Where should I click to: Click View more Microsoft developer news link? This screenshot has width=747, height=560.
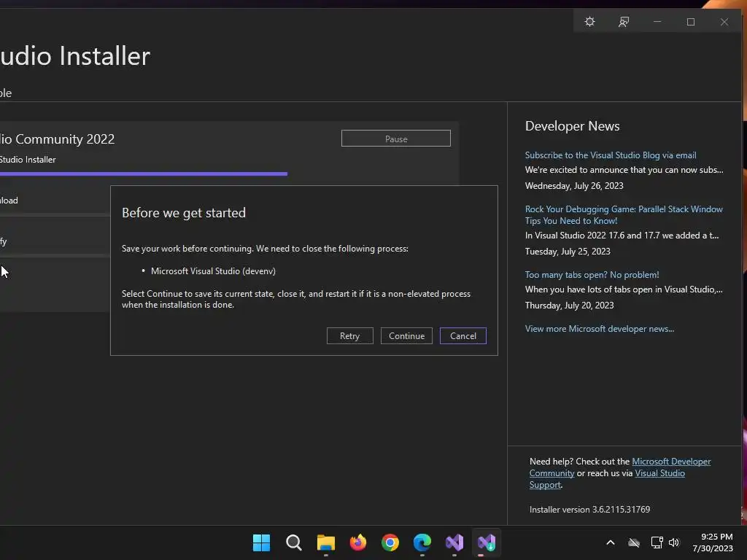[600, 329]
